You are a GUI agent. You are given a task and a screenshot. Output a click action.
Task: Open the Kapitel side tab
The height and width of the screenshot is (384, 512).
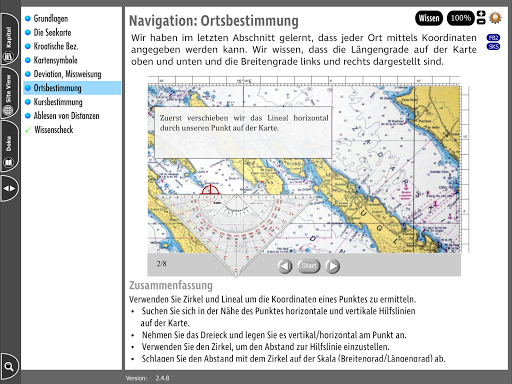[9, 39]
